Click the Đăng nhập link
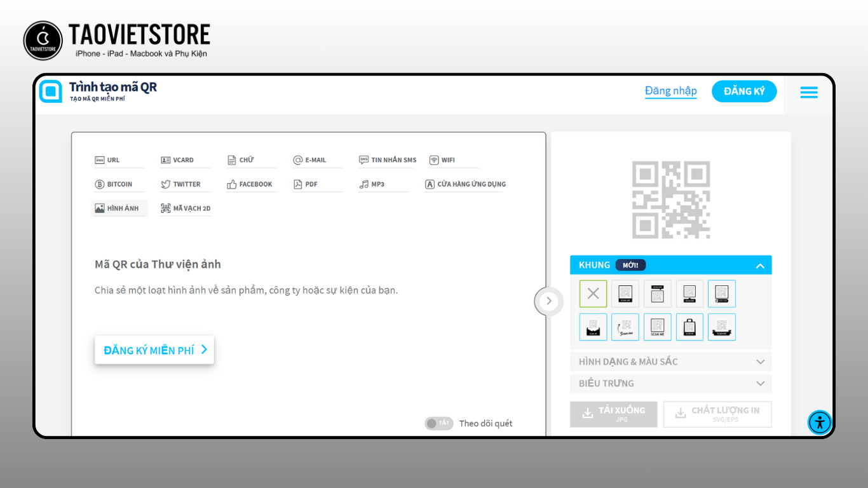Screen dimensions: 868x488 point(670,91)
